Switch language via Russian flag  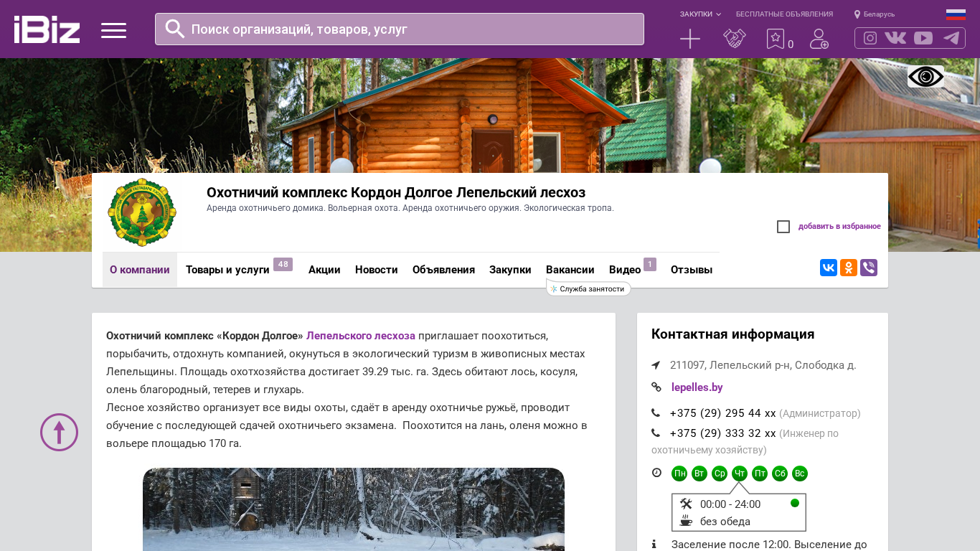(x=956, y=14)
